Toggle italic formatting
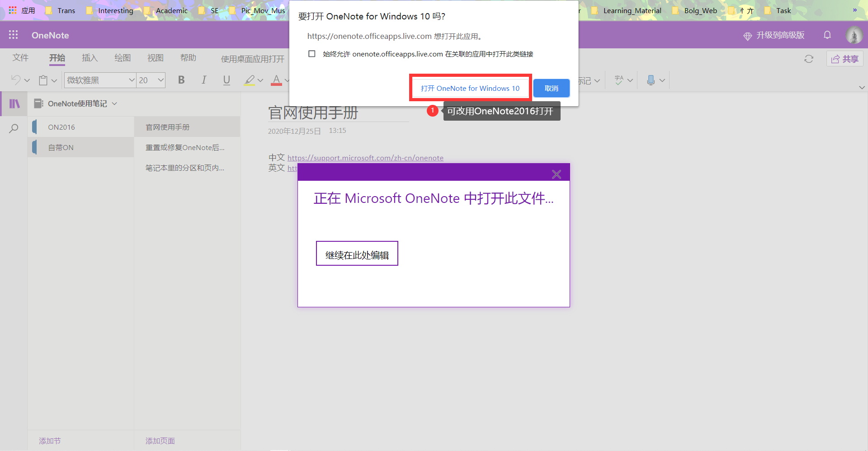The image size is (868, 451). coord(204,80)
